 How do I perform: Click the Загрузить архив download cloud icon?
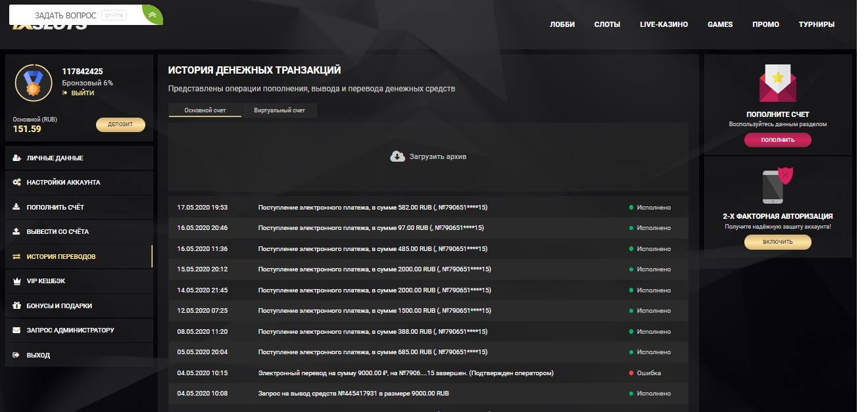coord(397,155)
